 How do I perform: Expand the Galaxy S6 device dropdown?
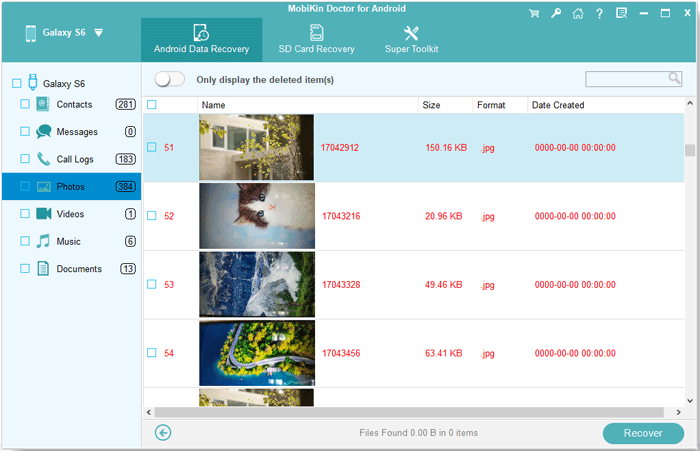(98, 33)
